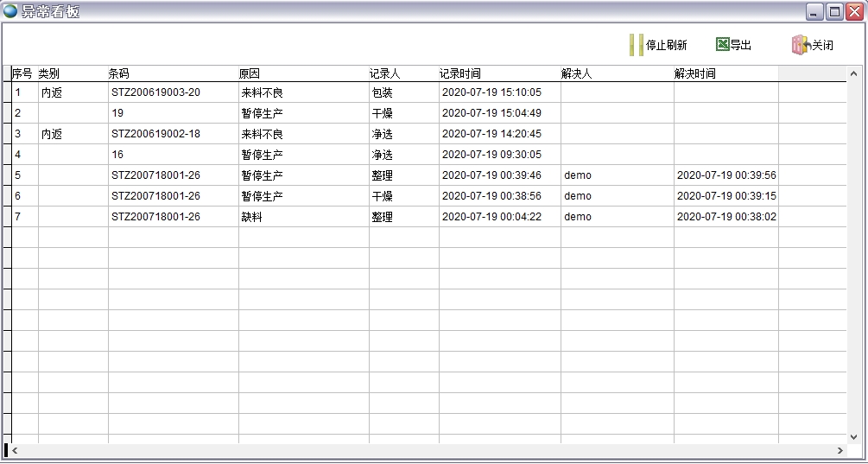The width and height of the screenshot is (868, 464).
Task: Click the exit door icon beside 关闭
Action: [x=800, y=45]
